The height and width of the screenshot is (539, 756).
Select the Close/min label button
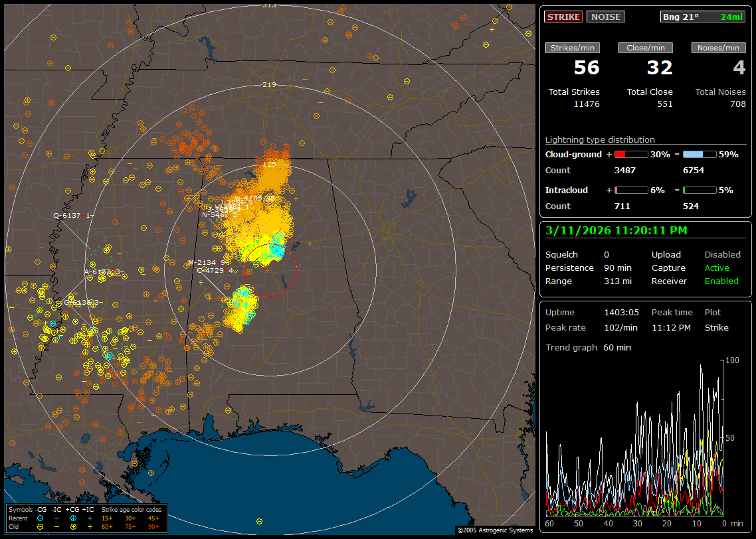click(x=646, y=48)
